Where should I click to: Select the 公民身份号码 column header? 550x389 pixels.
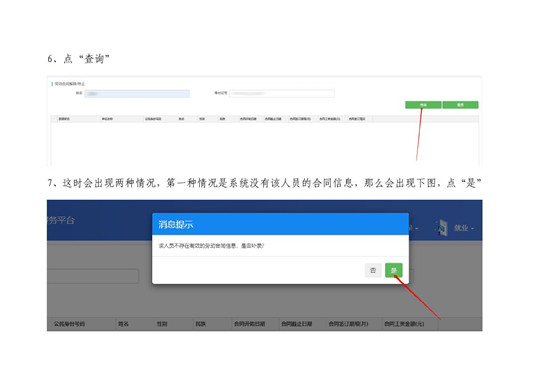pos(69,324)
